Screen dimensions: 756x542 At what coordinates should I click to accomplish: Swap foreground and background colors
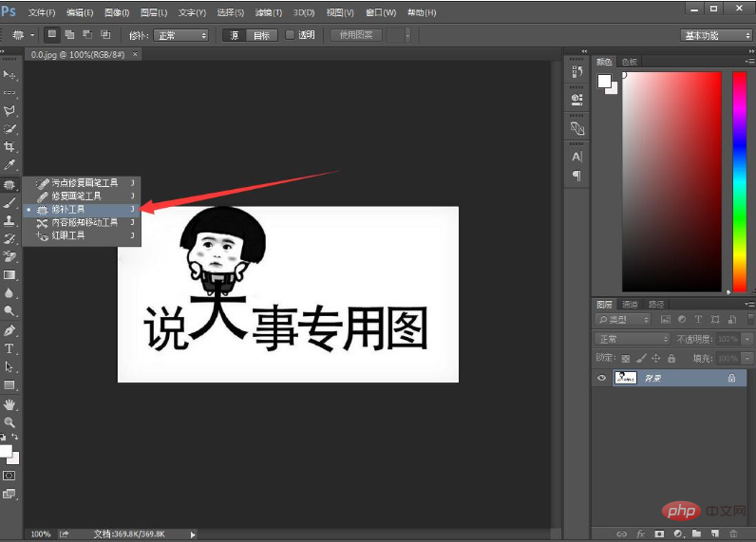(x=15, y=437)
